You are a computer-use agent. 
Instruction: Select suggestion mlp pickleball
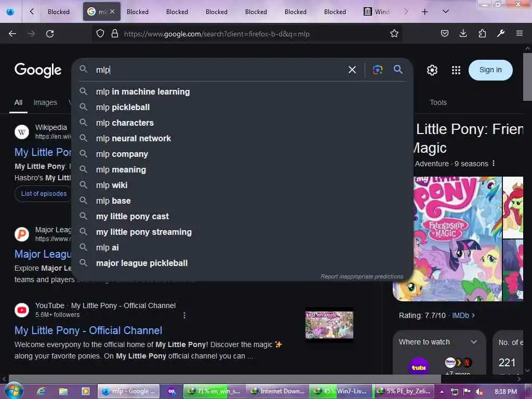pos(243,107)
